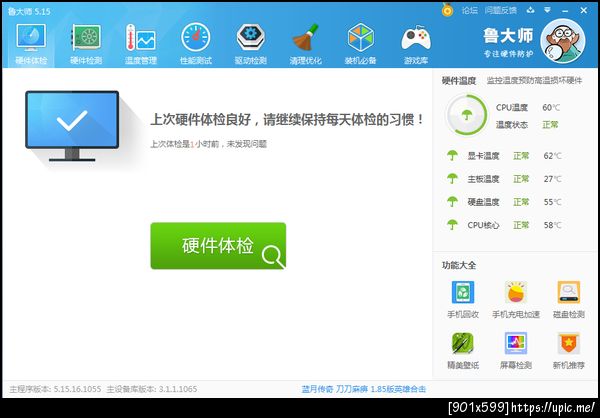Close the 鲁大师 window

point(584,10)
